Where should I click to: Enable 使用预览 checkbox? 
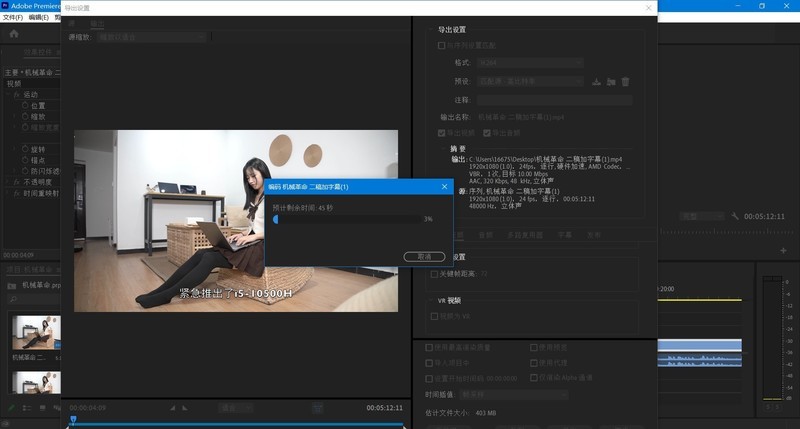point(534,347)
